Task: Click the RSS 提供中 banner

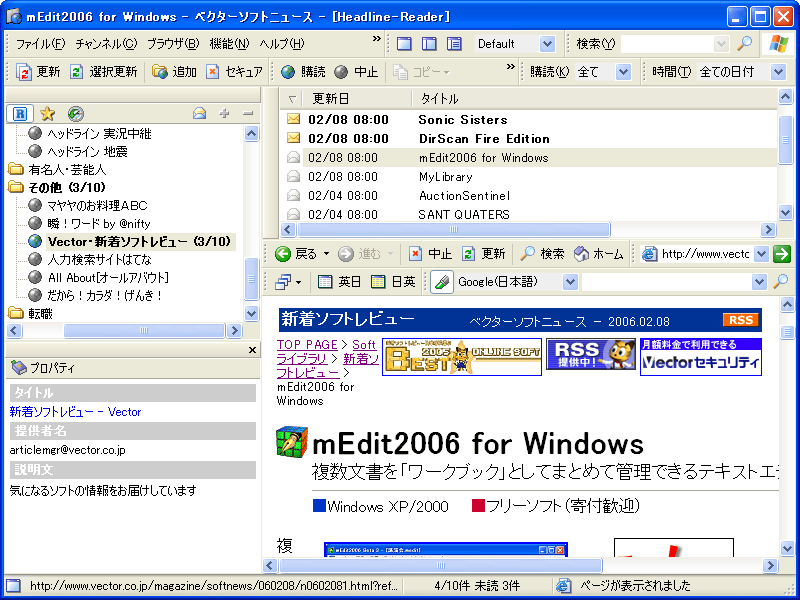Action: [590, 354]
